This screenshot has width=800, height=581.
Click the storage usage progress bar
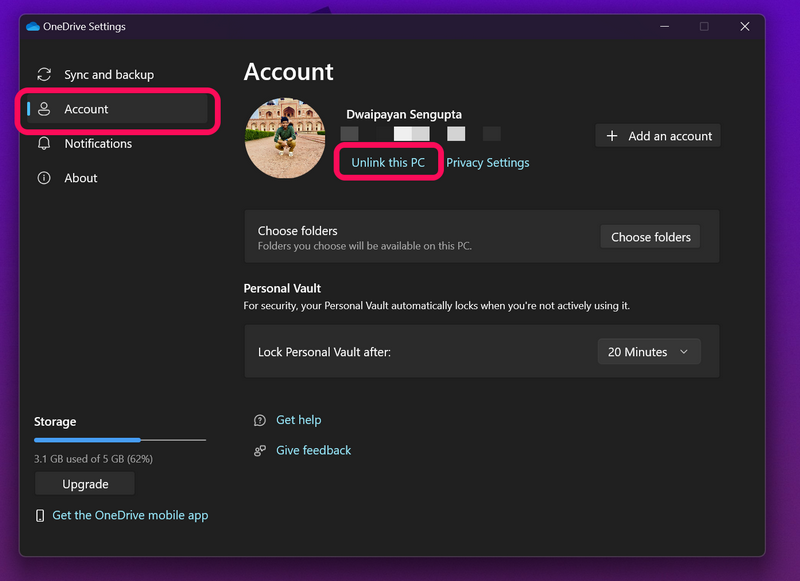119,440
